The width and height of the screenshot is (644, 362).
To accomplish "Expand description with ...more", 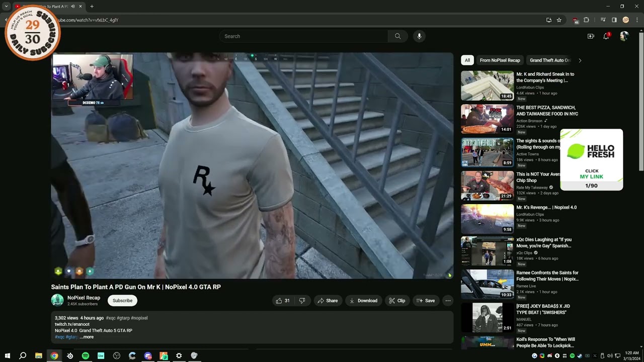I will [x=87, y=337].
